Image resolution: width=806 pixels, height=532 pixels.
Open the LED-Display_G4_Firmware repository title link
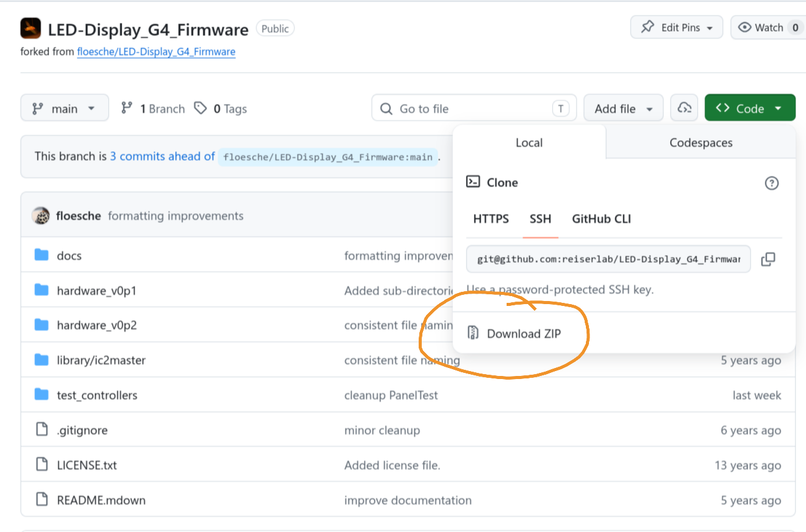tap(148, 29)
